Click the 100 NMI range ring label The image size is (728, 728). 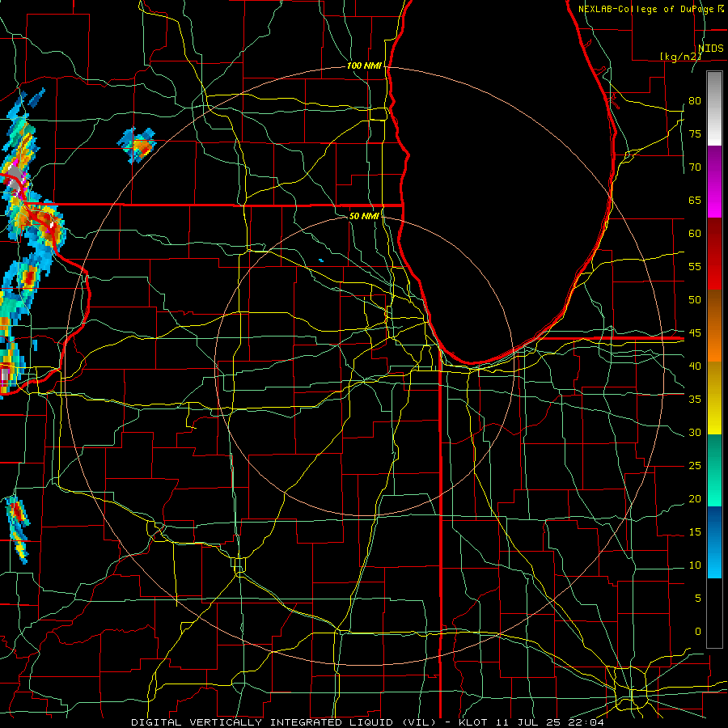364,66
